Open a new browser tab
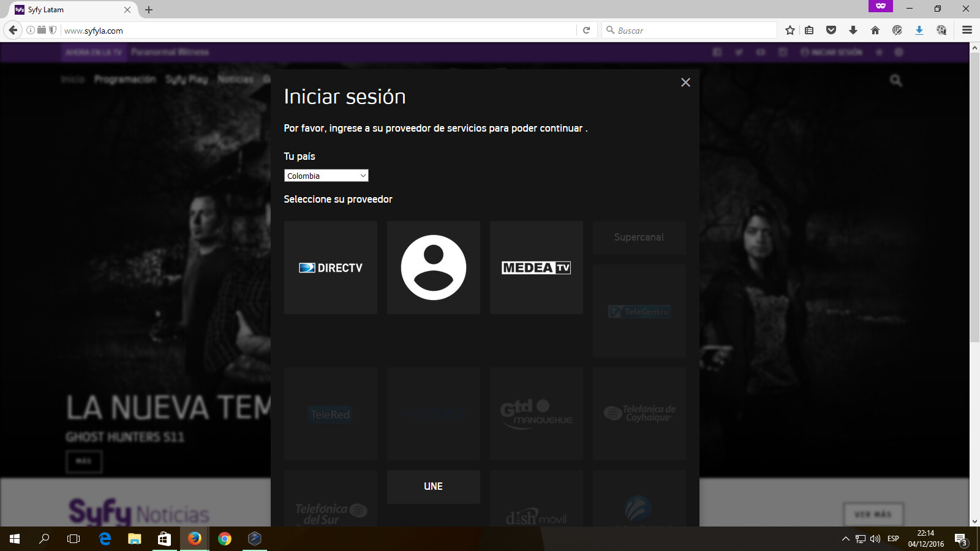The height and width of the screenshot is (551, 980). pyautogui.click(x=149, y=10)
